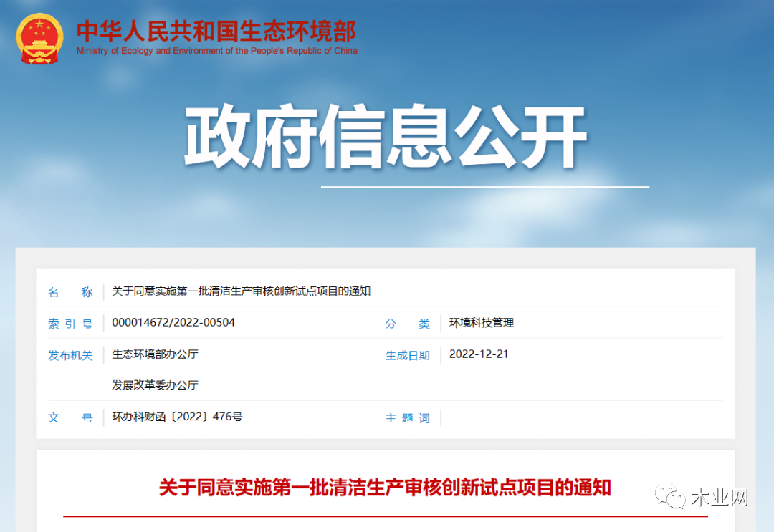Image resolution: width=774 pixels, height=532 pixels.
Task: Select document number 环办科财函〔2022〕476号
Action: [177, 417]
